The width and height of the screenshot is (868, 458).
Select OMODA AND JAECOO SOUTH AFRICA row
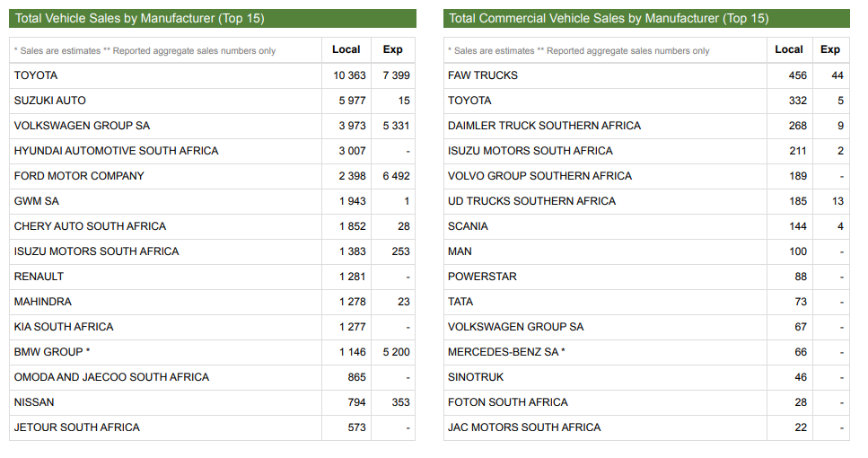coord(212,377)
